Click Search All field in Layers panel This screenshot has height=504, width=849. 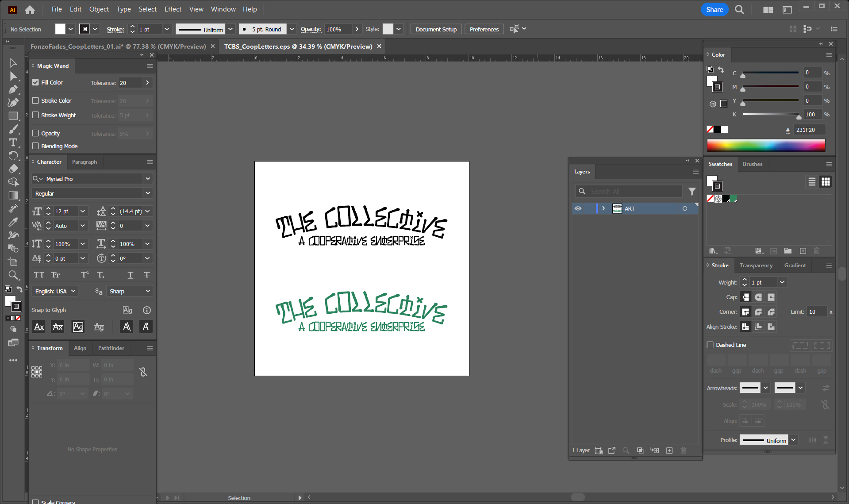629,191
